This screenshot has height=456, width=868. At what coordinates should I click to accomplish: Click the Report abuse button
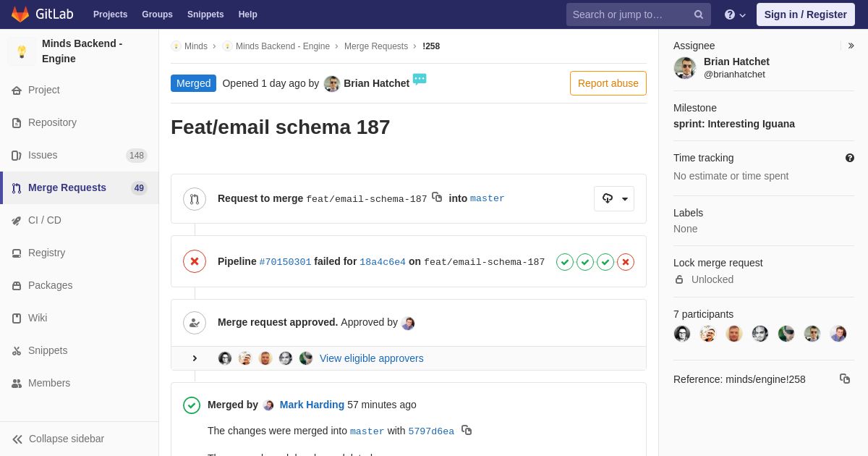(608, 83)
